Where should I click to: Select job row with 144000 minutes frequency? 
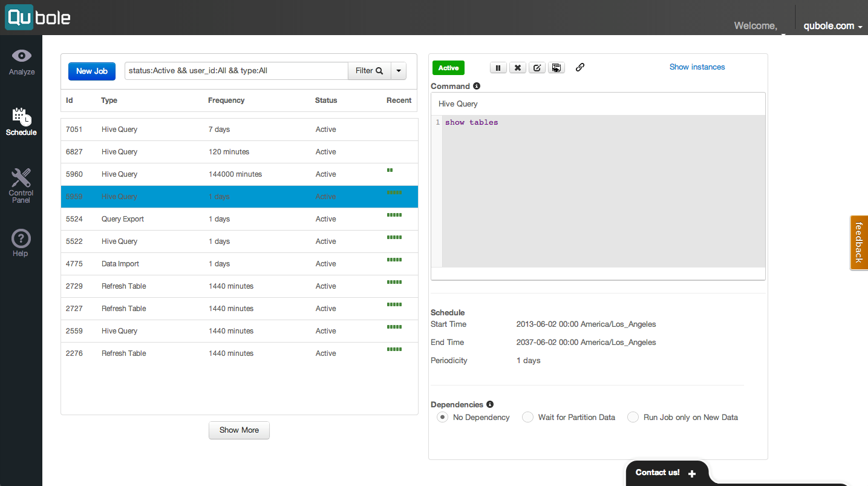tap(240, 174)
